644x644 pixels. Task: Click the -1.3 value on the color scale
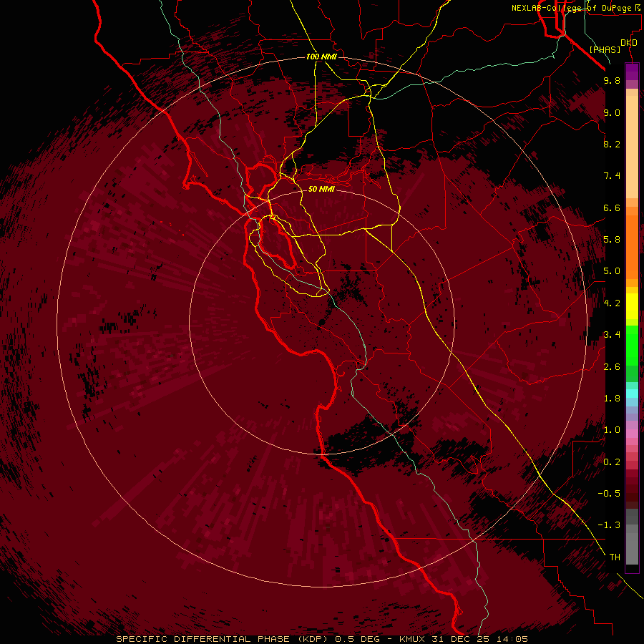pyautogui.click(x=609, y=525)
